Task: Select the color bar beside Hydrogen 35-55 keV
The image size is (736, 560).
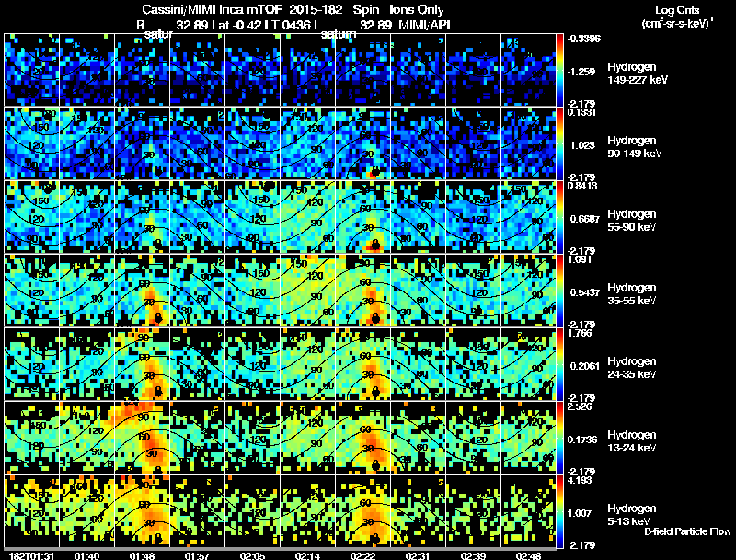Action: pos(559,291)
